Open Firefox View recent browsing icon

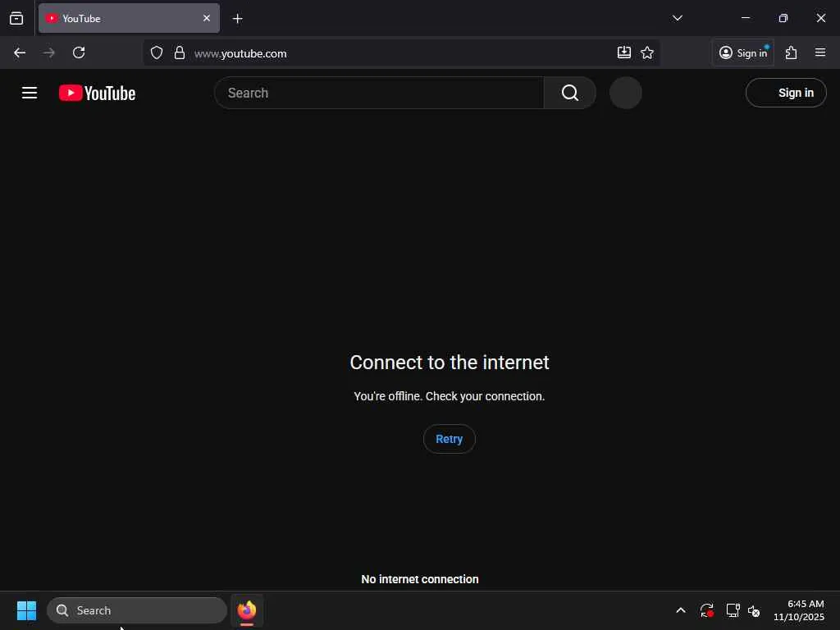(16, 18)
